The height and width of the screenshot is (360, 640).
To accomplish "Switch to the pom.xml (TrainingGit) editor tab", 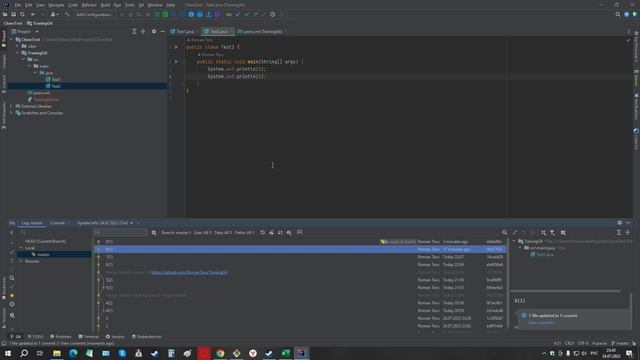I will [261, 31].
